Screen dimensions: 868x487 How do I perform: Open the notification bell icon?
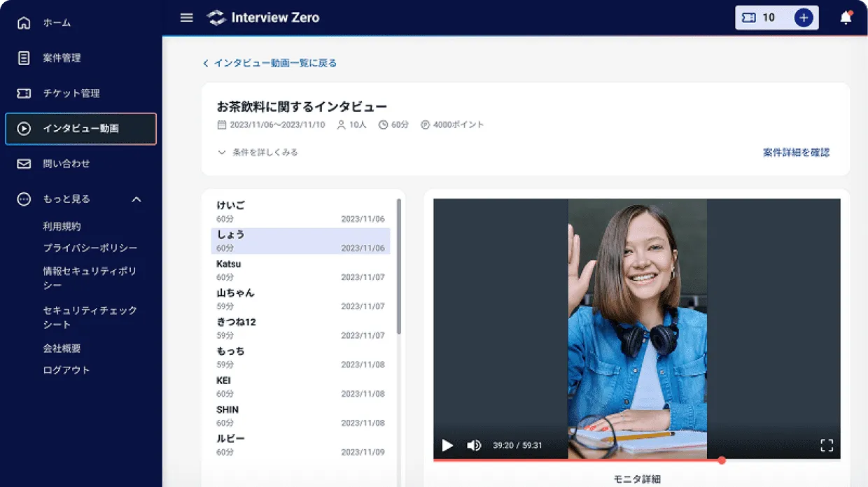pos(846,17)
